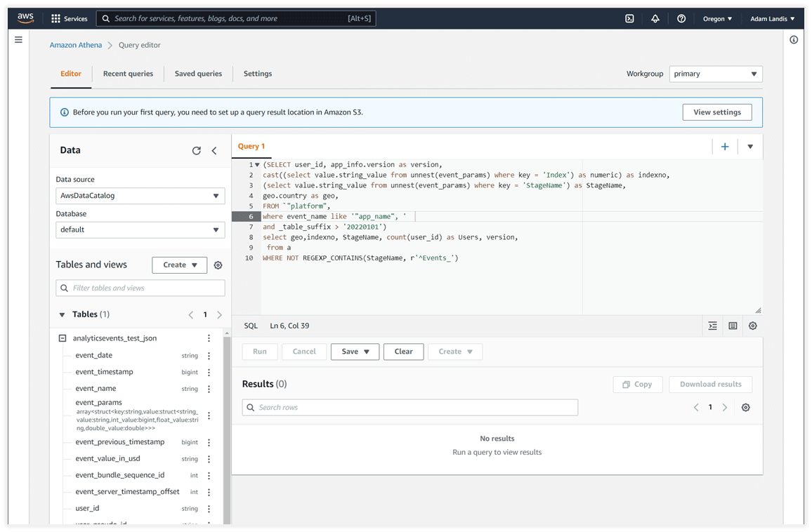Open the Workgroup primary dropdown
Viewport: 812px width, 532px height.
click(716, 74)
